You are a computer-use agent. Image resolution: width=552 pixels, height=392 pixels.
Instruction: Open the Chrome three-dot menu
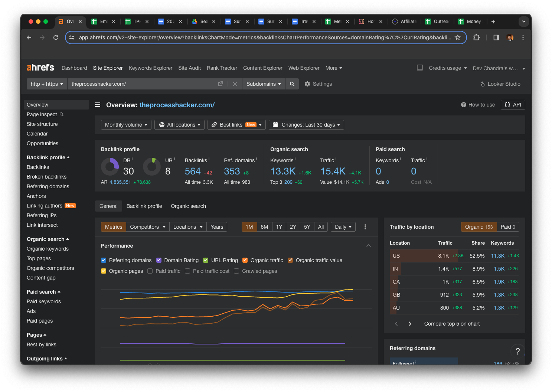(x=523, y=37)
